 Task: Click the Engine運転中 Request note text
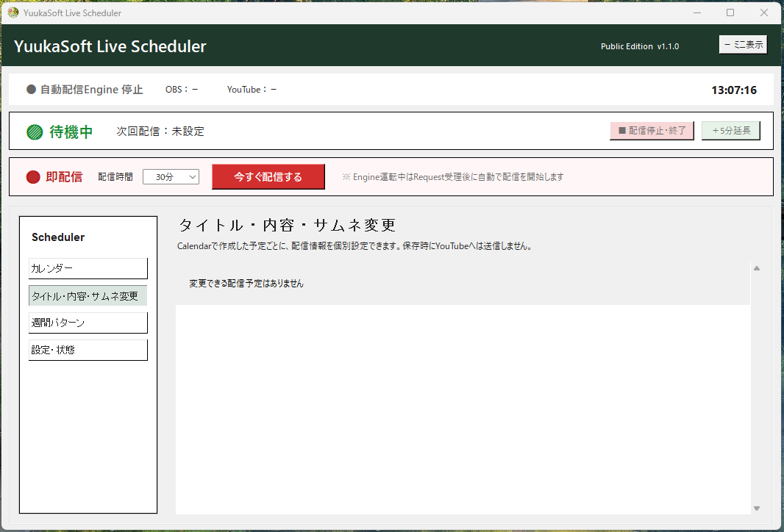point(452,177)
